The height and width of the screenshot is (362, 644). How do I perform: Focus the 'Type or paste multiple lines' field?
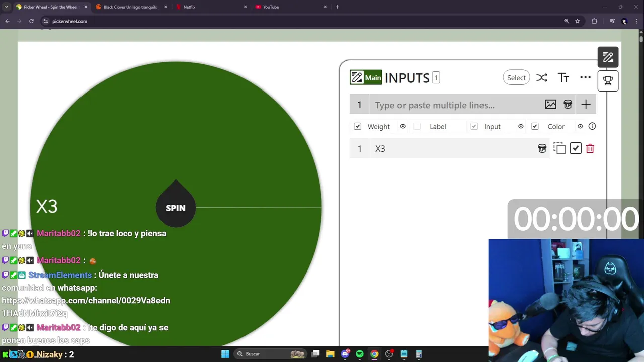click(x=455, y=105)
